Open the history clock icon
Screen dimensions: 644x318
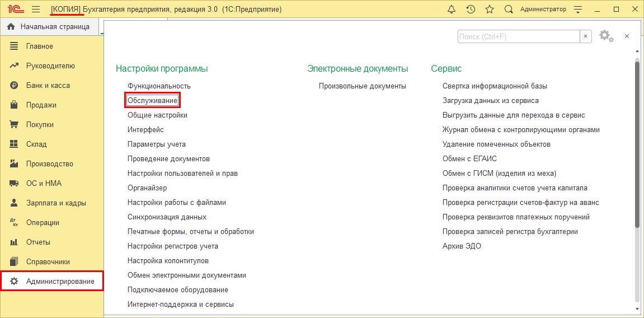tap(471, 10)
